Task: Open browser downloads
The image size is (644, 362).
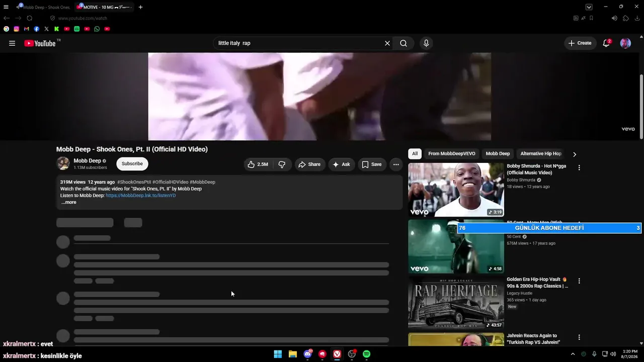Action: pyautogui.click(x=637, y=18)
